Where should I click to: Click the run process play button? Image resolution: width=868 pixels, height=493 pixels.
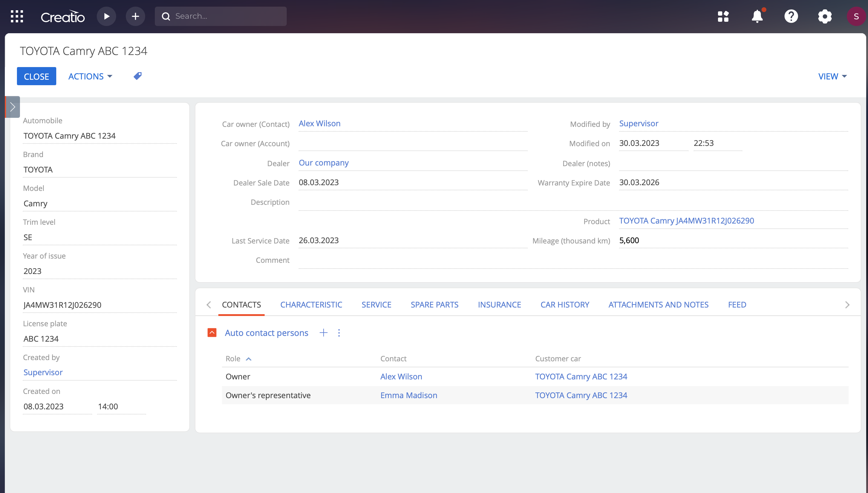click(x=106, y=16)
